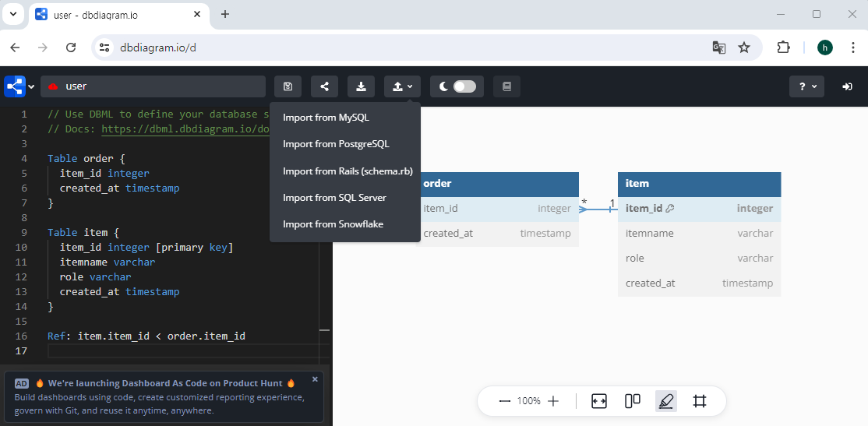Toggle the highlight pen tool
This screenshot has height=426, width=868.
(666, 401)
